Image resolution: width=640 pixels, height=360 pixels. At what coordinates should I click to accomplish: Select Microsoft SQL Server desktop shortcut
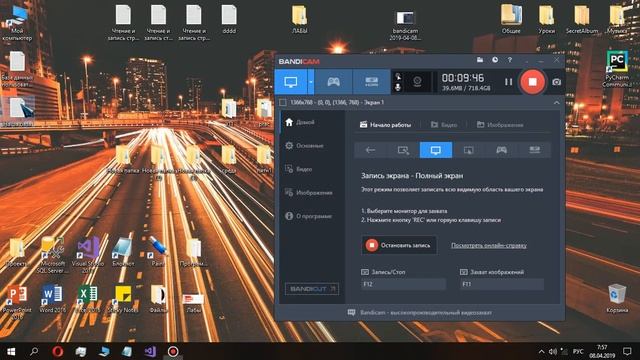click(52, 255)
